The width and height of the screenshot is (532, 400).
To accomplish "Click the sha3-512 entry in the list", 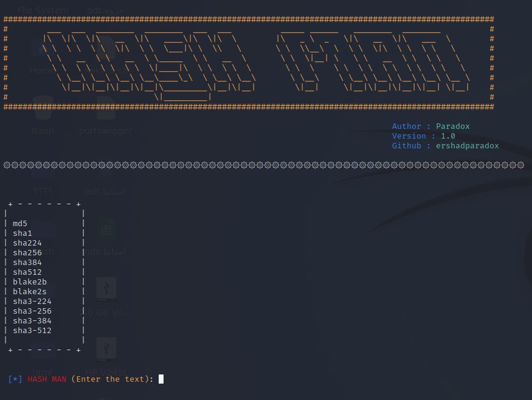I will [x=32, y=331].
